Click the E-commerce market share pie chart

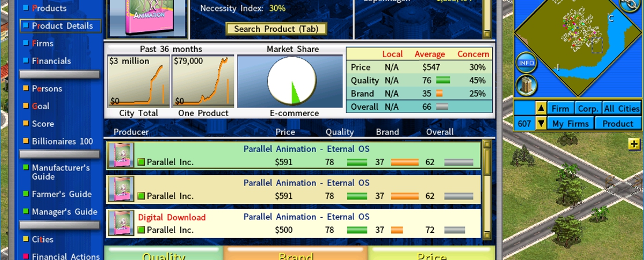point(292,81)
